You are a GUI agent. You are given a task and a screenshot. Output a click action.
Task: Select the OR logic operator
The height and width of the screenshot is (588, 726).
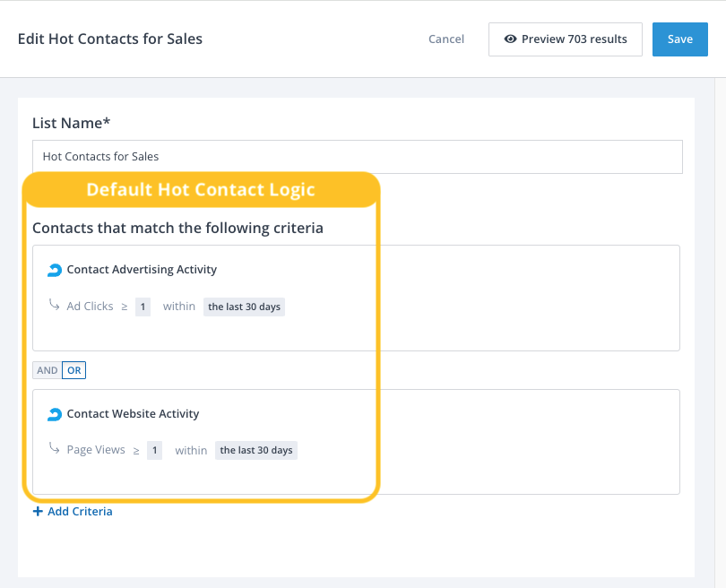[x=73, y=370]
